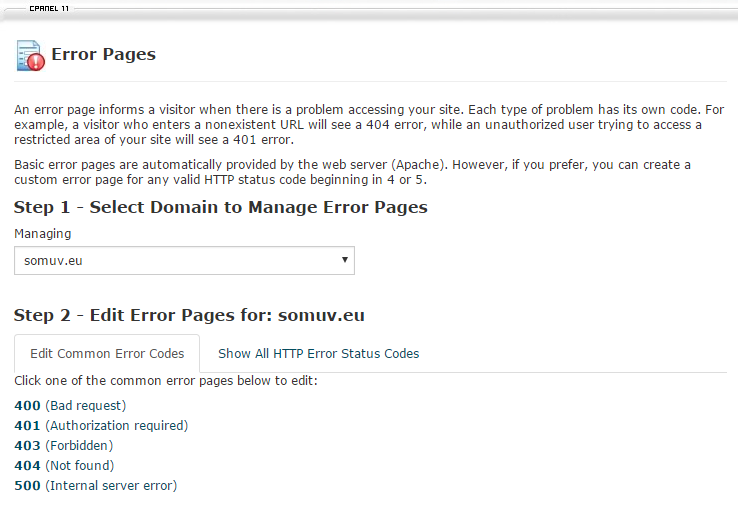Edit the 403 error page
Viewport: 738px width, 513px height.
click(27, 446)
